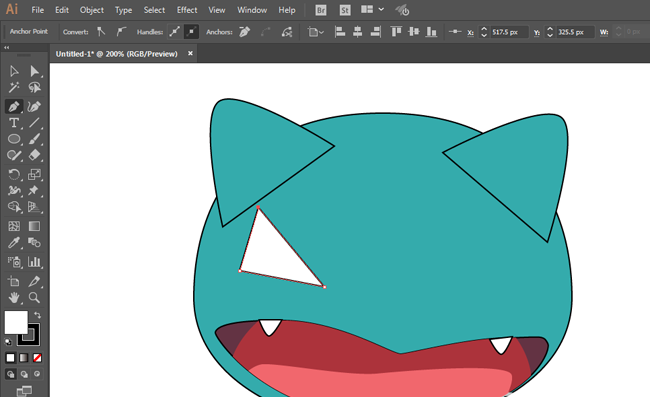This screenshot has width=650, height=397.
Task: Swap fill and stroke colors
Action: pos(37,315)
